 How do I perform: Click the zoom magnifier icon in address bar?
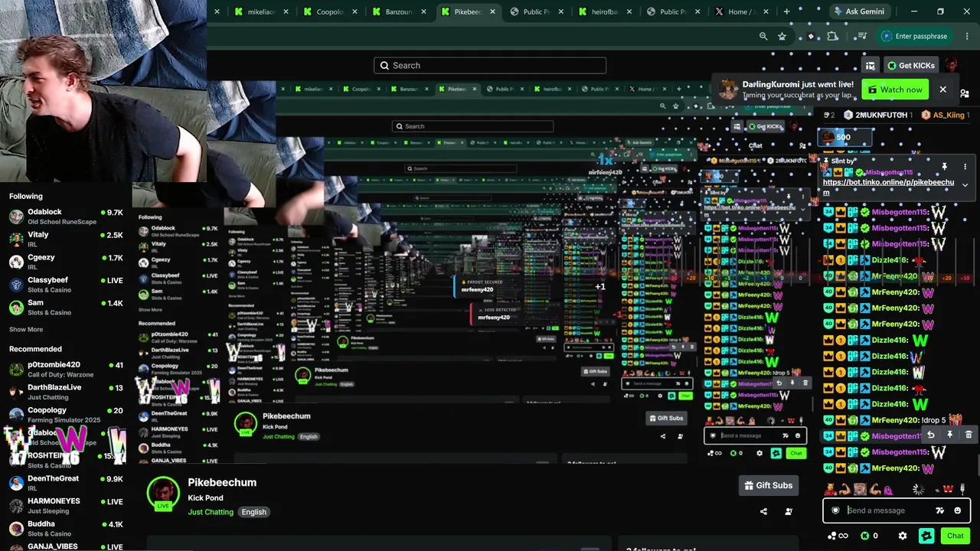pos(763,36)
